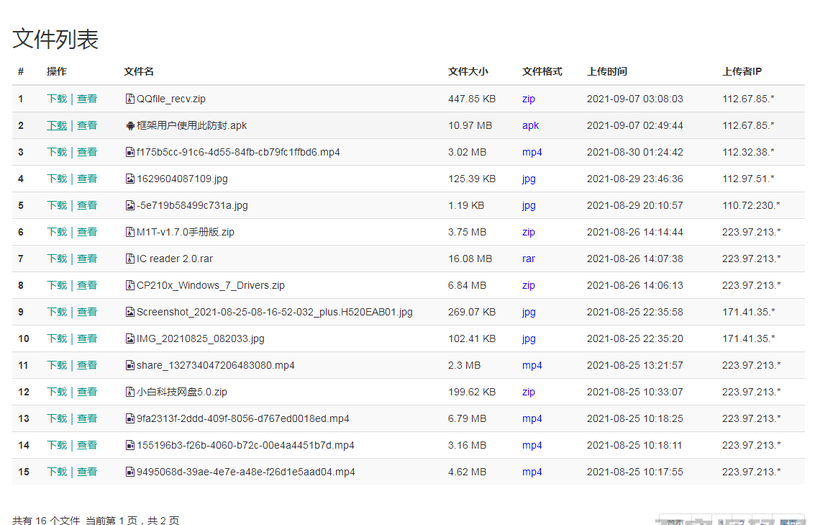
Task: Click the zip icon beside CP210x_Windows_7_Drivers.zip
Action: click(x=130, y=285)
